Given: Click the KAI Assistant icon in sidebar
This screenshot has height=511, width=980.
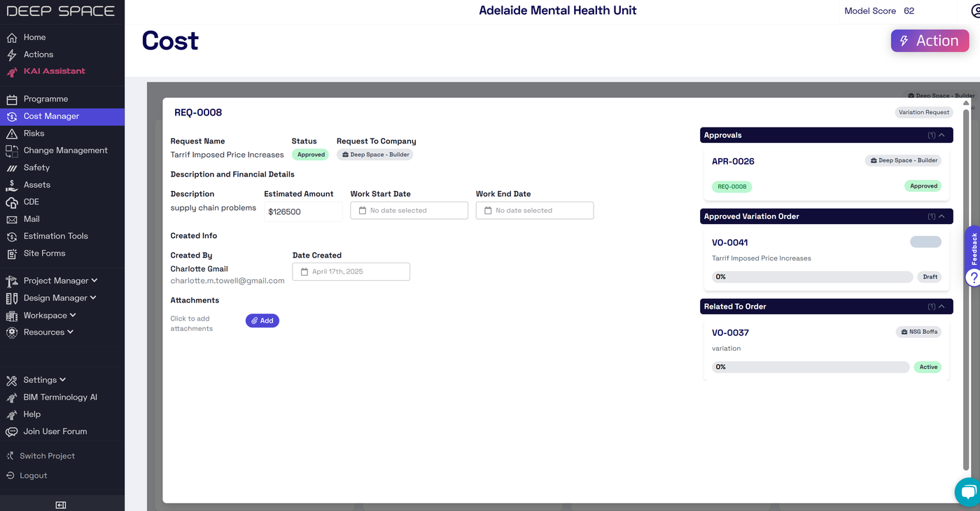Looking at the screenshot, I should 12,71.
